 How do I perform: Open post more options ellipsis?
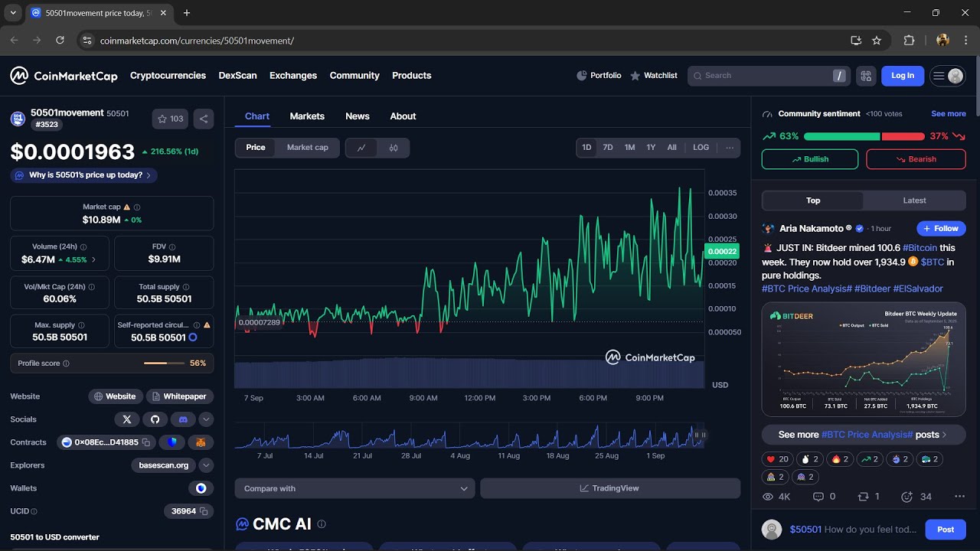click(959, 497)
